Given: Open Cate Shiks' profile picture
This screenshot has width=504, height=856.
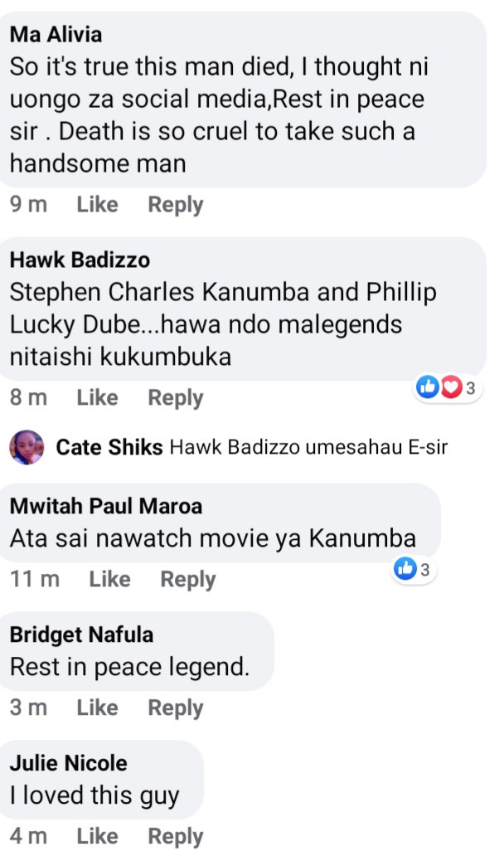Looking at the screenshot, I should (27, 447).
